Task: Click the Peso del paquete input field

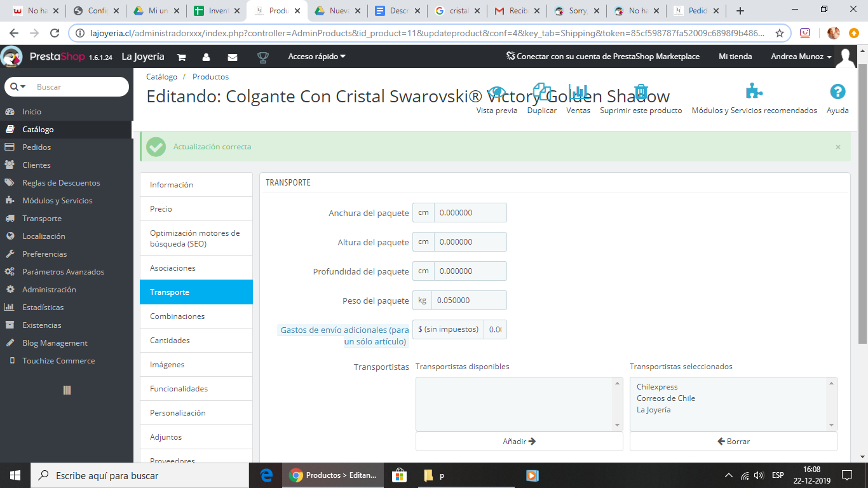Action: (x=469, y=301)
